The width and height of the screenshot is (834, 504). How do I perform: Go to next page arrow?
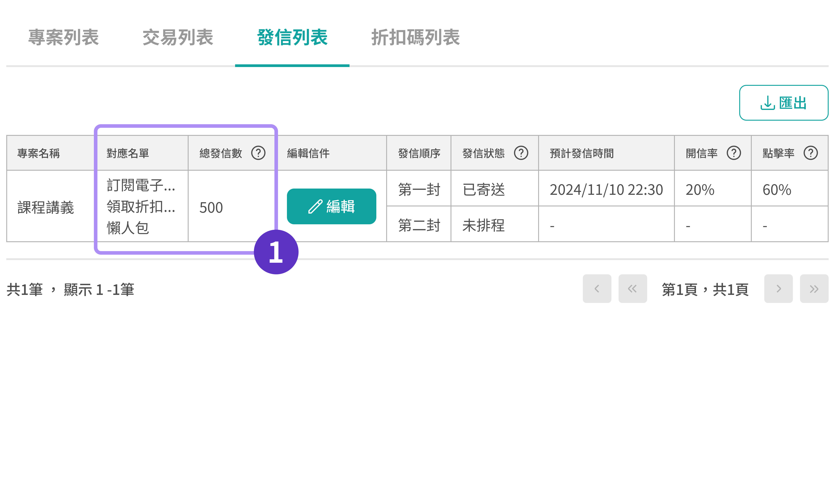pyautogui.click(x=778, y=289)
